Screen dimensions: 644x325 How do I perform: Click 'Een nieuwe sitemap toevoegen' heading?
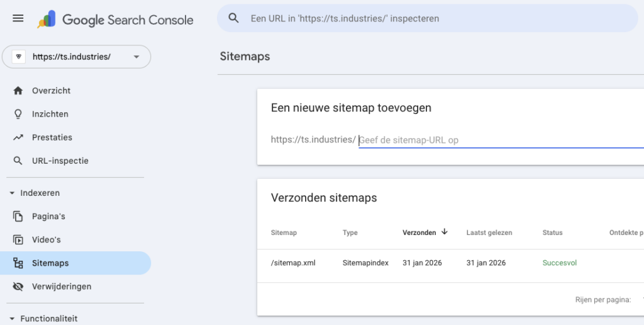coord(351,108)
